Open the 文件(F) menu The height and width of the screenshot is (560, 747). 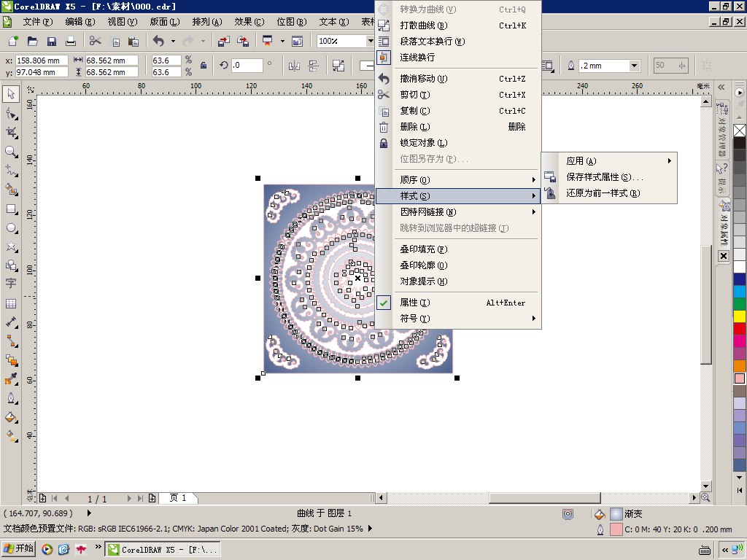pyautogui.click(x=38, y=22)
